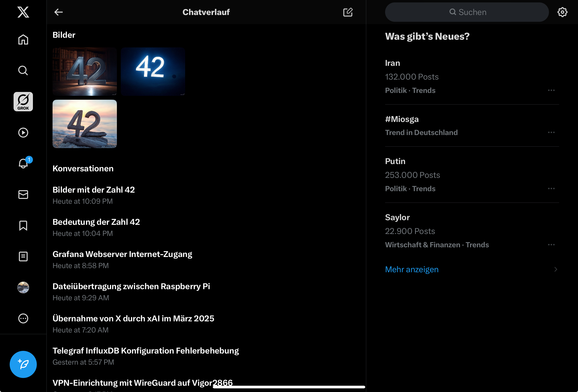This screenshot has height=392, width=578.
Task: Open the video play icon in sidebar
Action: pos(23,133)
